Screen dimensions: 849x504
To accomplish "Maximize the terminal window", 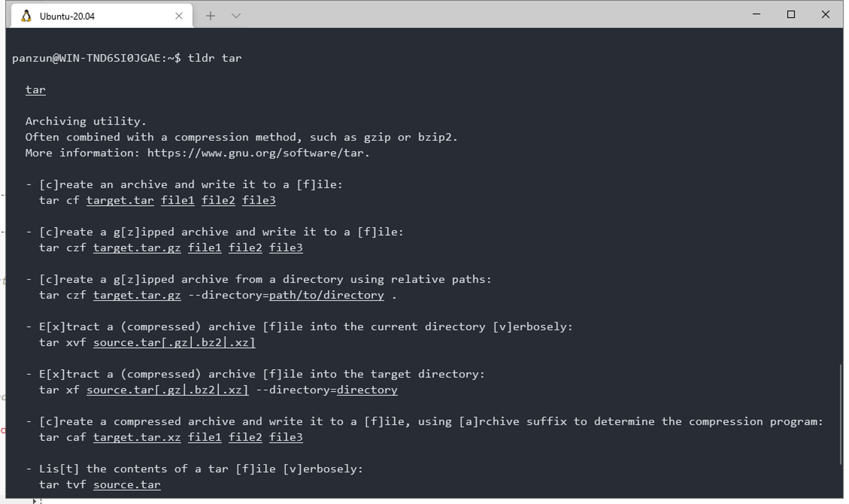I will tap(791, 14).
